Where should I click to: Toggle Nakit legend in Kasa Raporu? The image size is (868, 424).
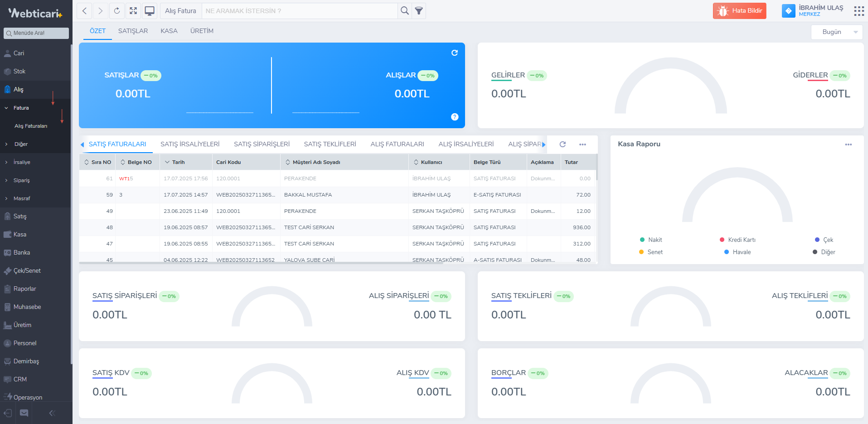coord(651,240)
